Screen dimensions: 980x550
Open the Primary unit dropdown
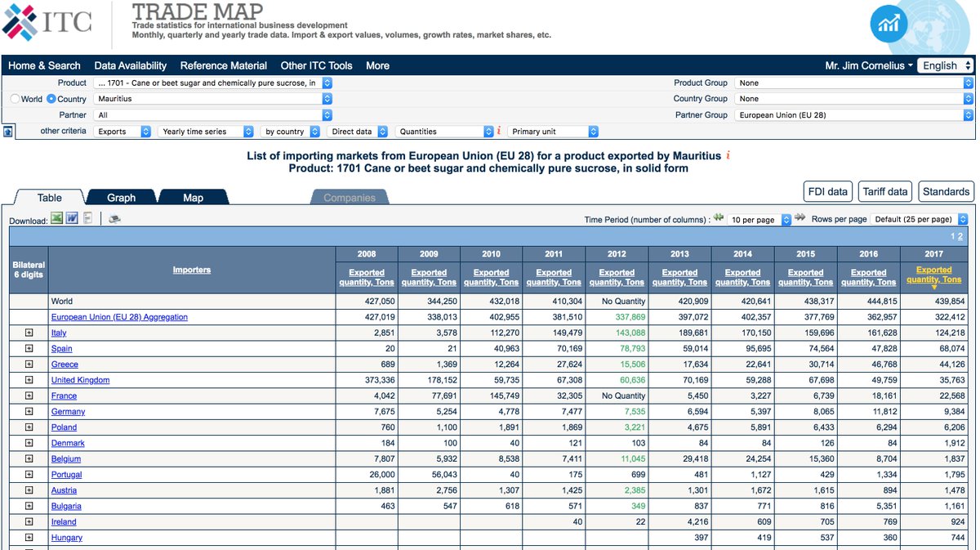pos(553,132)
